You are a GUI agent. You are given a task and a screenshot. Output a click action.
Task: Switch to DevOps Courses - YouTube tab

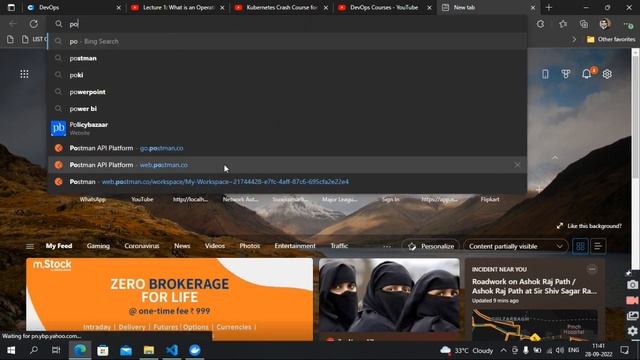pos(385,7)
